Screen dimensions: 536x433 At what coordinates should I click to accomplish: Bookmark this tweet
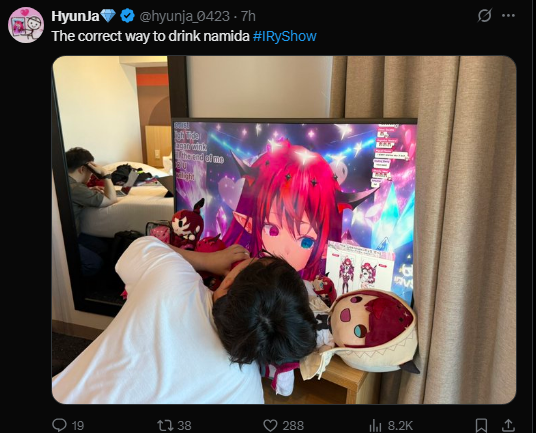(481, 425)
